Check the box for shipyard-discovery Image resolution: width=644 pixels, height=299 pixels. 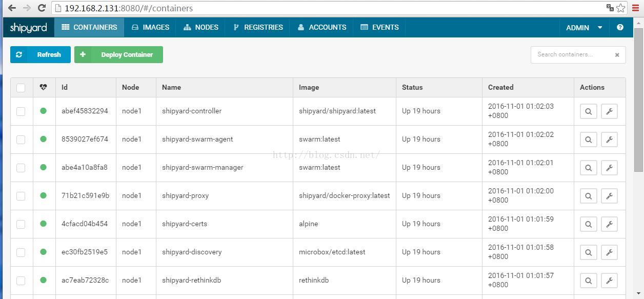[21, 252]
